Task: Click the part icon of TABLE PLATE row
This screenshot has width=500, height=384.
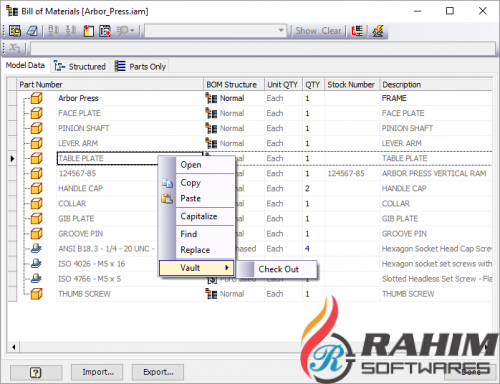Action: (x=36, y=158)
